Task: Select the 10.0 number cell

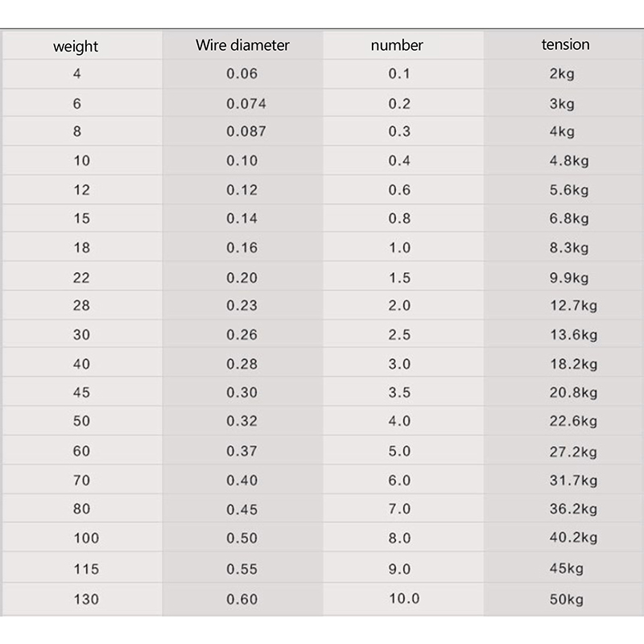Action: pyautogui.click(x=404, y=598)
